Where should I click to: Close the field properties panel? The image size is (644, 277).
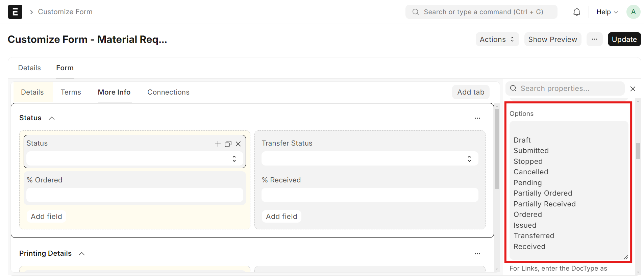point(633,89)
